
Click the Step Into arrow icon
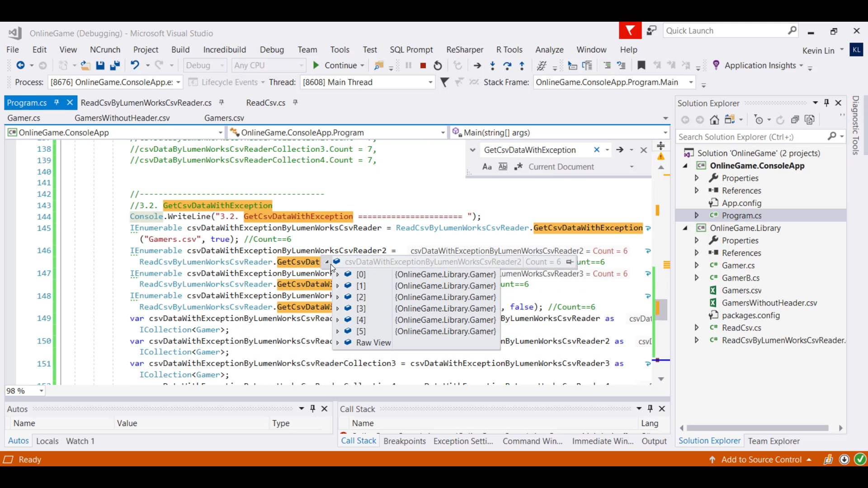[492, 66]
